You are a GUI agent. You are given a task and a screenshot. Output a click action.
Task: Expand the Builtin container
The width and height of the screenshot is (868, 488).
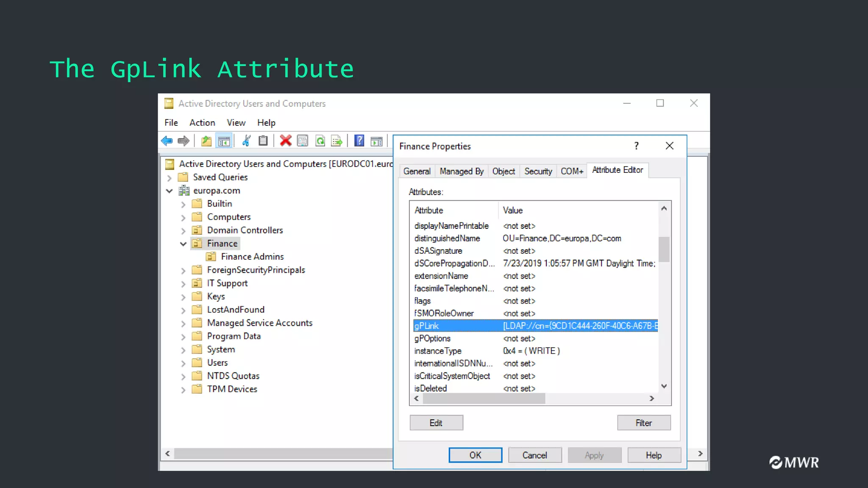pyautogui.click(x=183, y=204)
